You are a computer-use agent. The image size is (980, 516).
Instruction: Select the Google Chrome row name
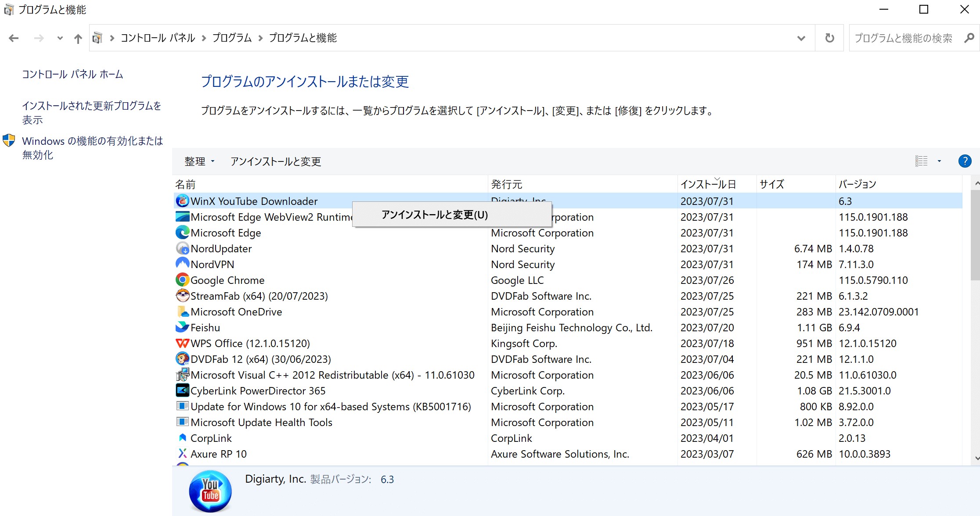click(x=227, y=280)
